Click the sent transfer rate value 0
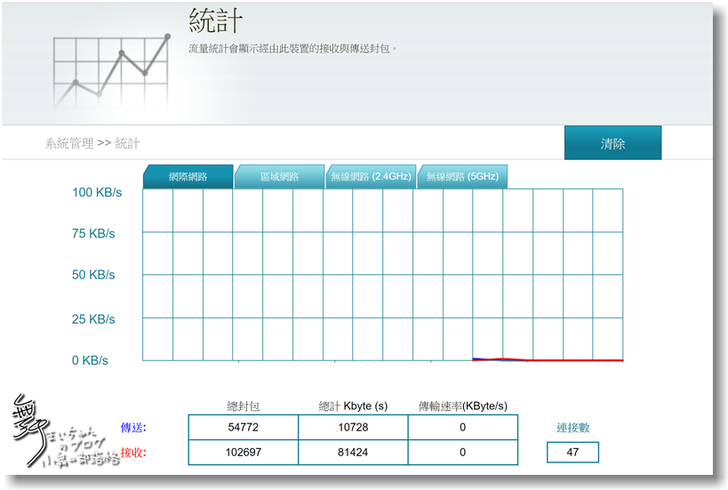The image size is (728, 490). tap(462, 427)
